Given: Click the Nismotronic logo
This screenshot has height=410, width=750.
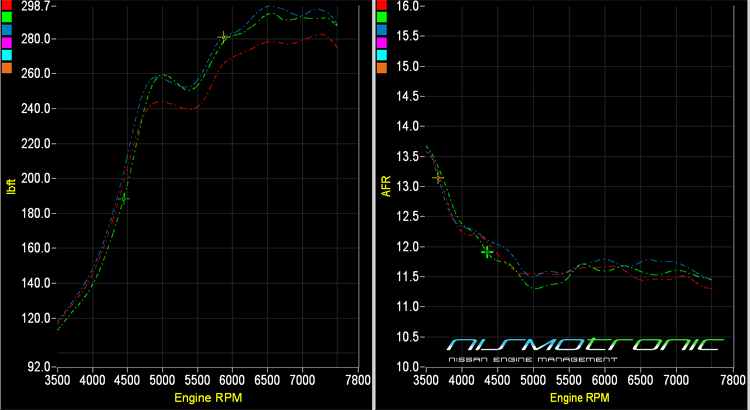Looking at the screenshot, I should [x=584, y=346].
